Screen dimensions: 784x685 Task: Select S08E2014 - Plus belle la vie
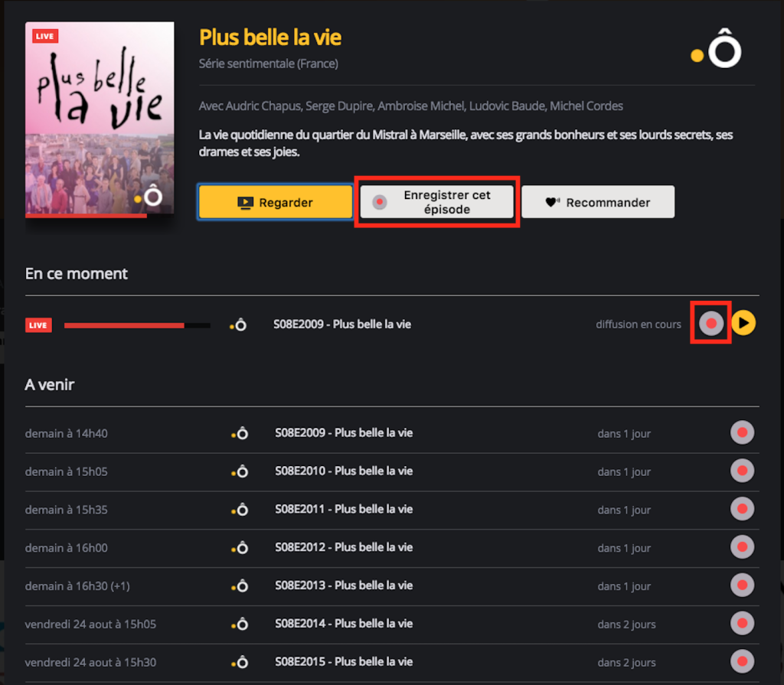[x=344, y=624]
